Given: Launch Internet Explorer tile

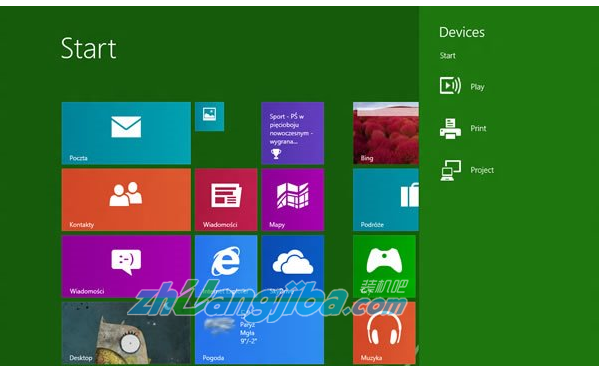Looking at the screenshot, I should click(226, 266).
